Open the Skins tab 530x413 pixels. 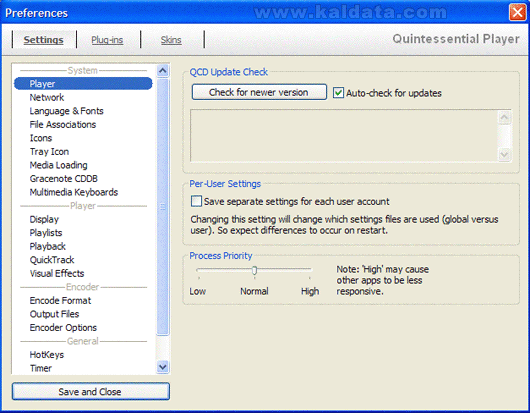(x=171, y=40)
